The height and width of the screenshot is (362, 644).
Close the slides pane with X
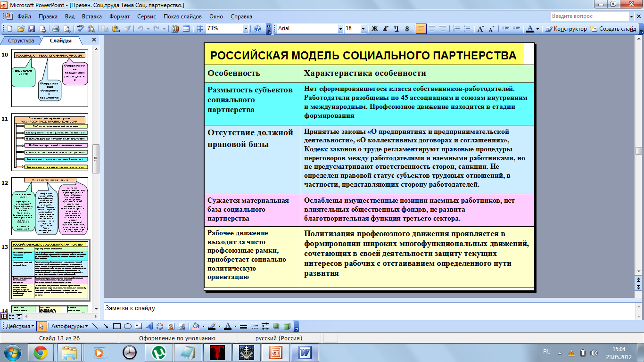tap(94, 40)
